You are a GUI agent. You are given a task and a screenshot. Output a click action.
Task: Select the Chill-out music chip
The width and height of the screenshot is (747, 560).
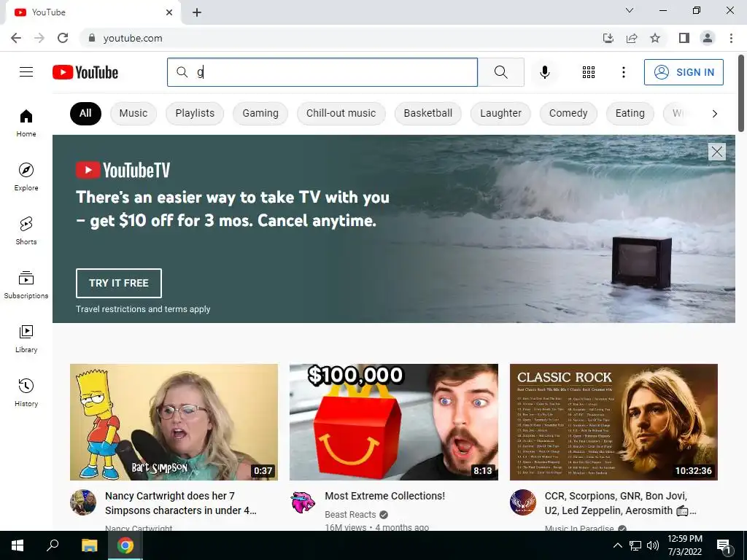click(341, 113)
